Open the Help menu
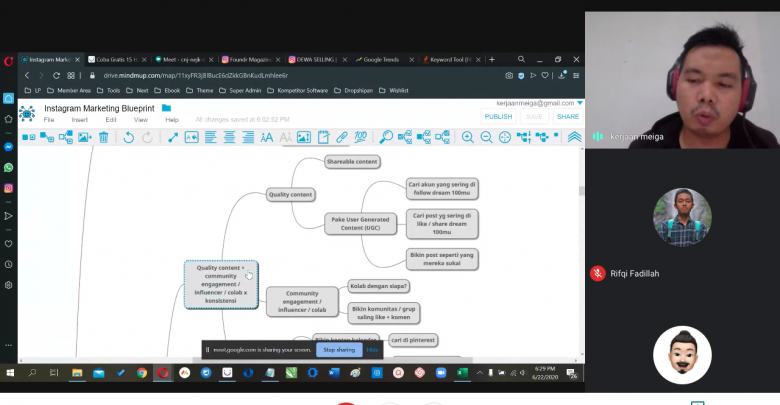Image resolution: width=780 pixels, height=405 pixels. point(172,120)
